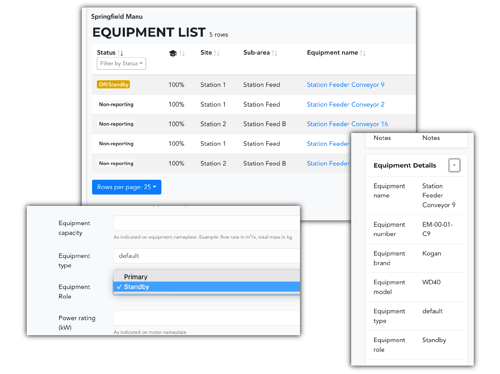
Task: Click Non-reporting badge for Conveyor 2 row
Action: [x=116, y=104]
